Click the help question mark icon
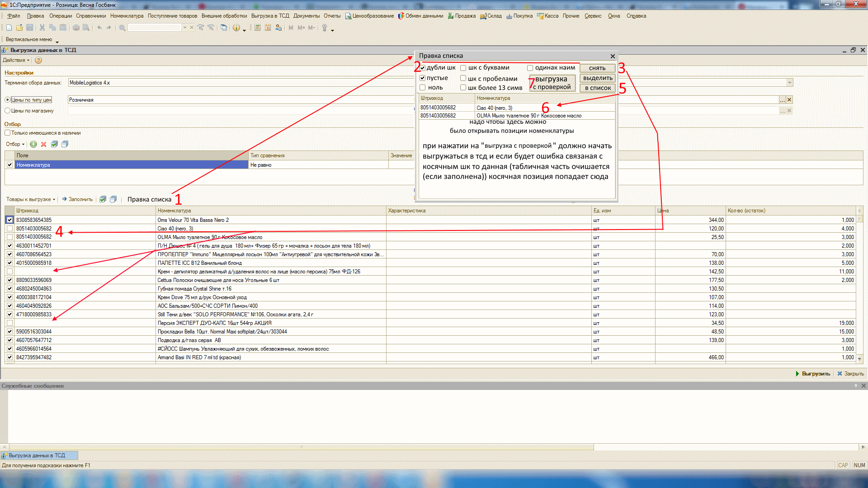 click(38, 60)
